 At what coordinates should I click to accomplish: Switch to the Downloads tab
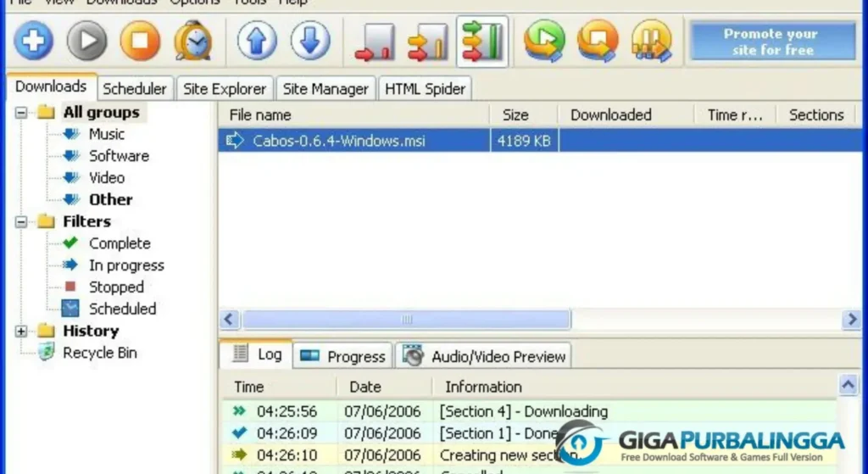point(51,87)
